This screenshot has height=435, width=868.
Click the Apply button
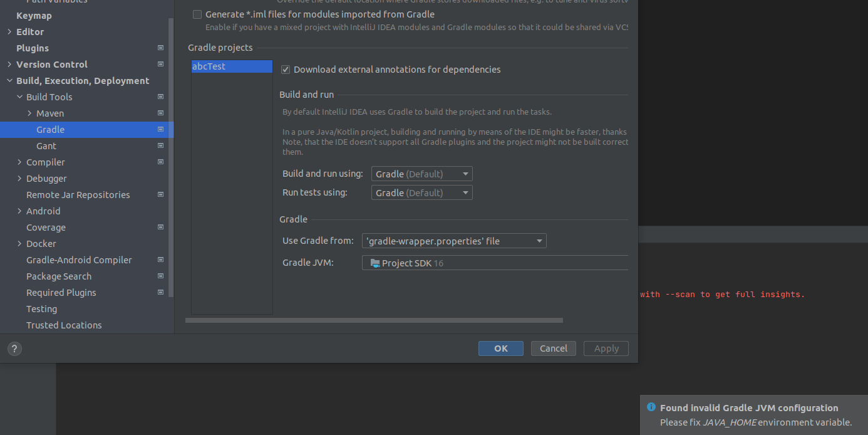click(x=606, y=349)
